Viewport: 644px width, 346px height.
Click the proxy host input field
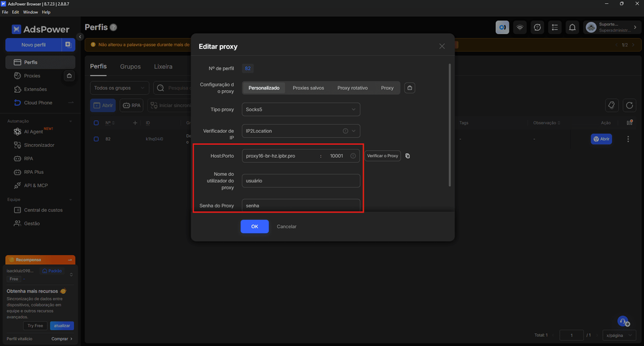[280, 156]
